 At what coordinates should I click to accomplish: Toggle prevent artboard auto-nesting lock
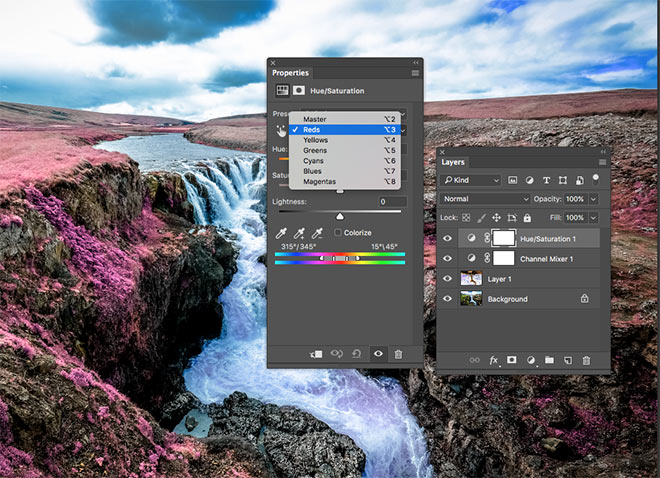(x=512, y=218)
